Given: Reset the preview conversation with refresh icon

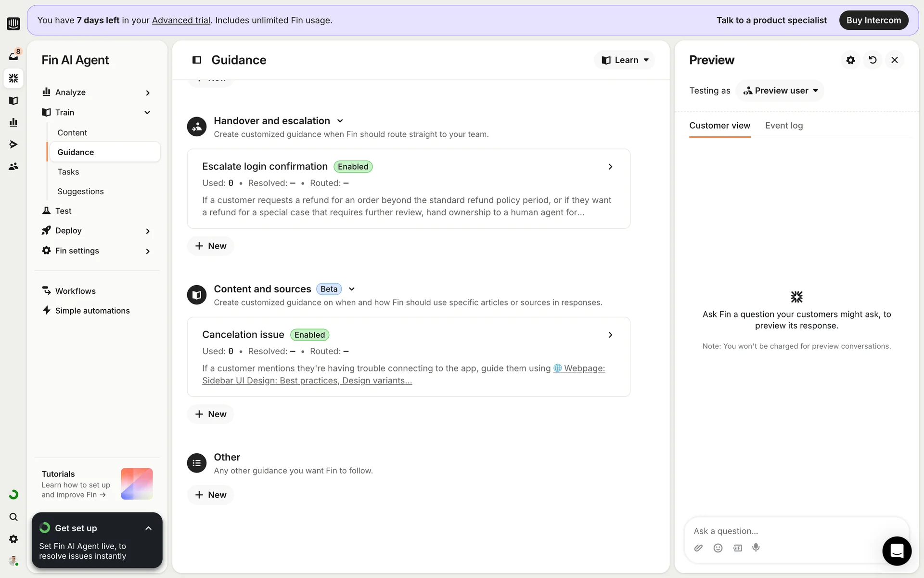Looking at the screenshot, I should click(873, 60).
